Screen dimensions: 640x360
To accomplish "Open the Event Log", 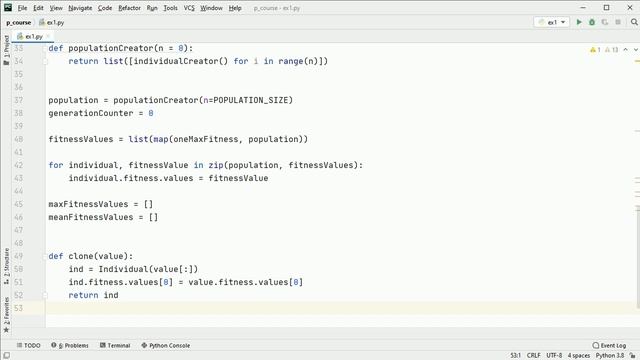I will coord(609,345).
